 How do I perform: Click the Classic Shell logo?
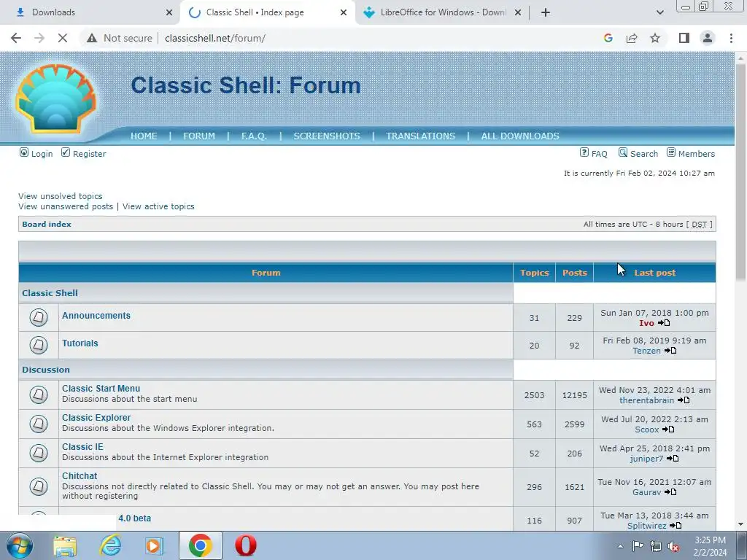coord(55,98)
